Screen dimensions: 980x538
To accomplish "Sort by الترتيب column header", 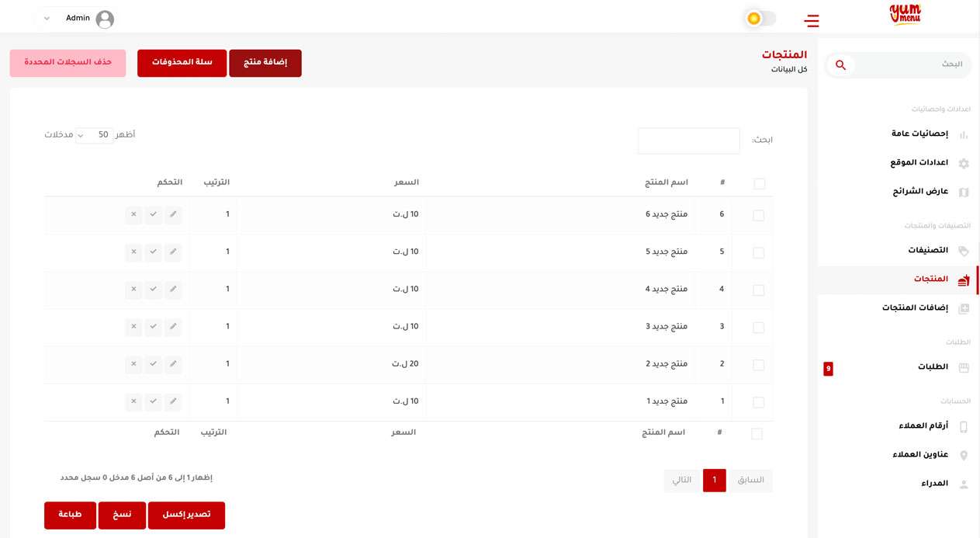I will click(216, 182).
